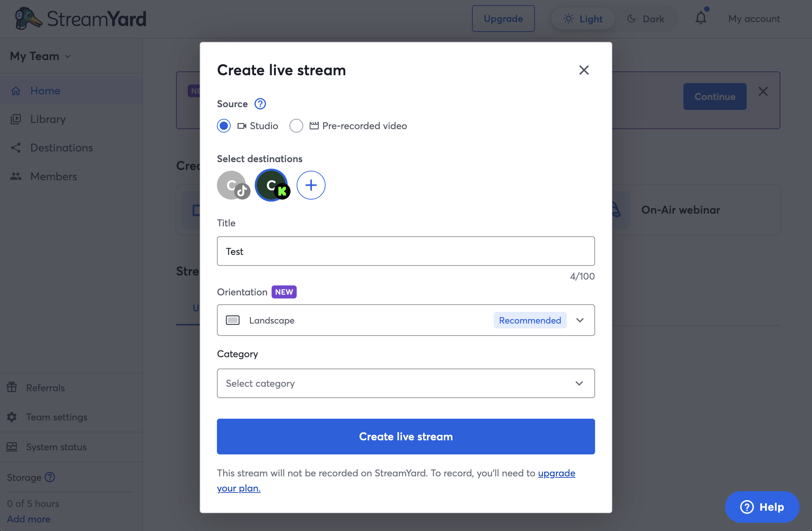Close the Create live stream dialog
The height and width of the screenshot is (531, 812).
[x=584, y=70]
